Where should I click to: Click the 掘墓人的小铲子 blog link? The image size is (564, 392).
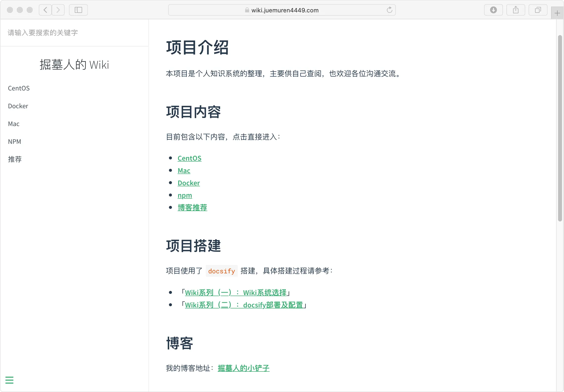pyautogui.click(x=243, y=368)
